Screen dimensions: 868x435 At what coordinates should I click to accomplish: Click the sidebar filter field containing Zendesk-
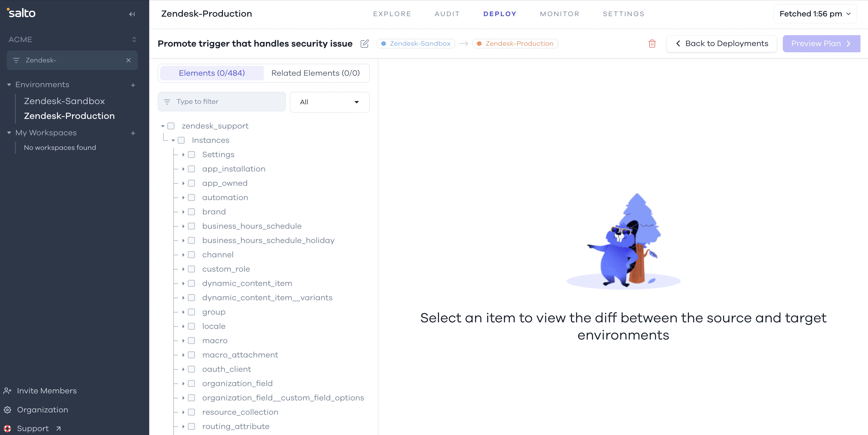click(72, 60)
